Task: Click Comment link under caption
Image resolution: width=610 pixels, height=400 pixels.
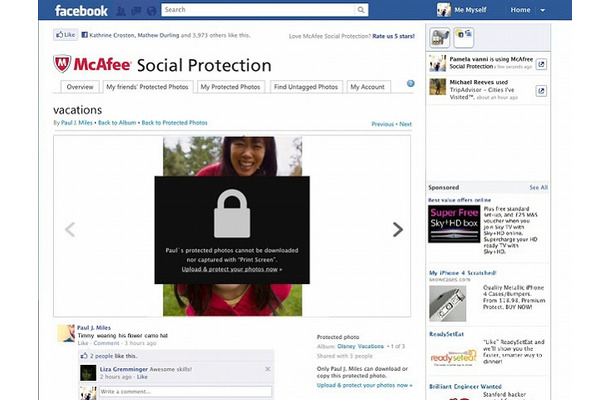Action: point(106,343)
